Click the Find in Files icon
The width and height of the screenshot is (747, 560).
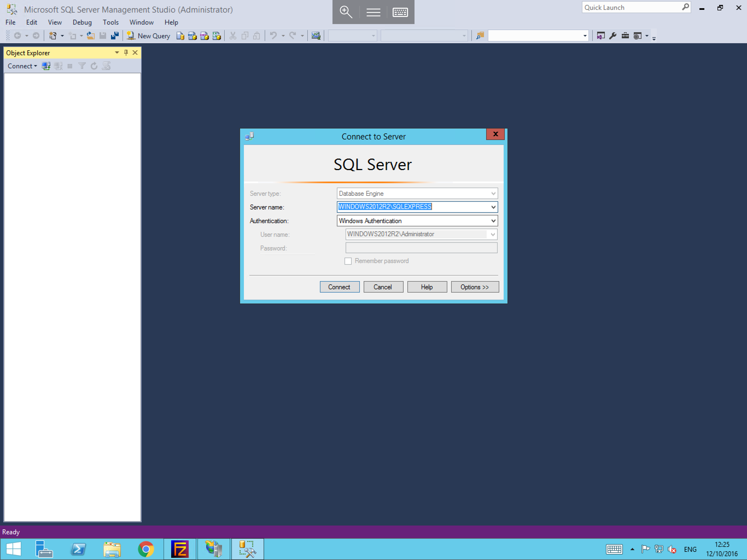coord(480,36)
